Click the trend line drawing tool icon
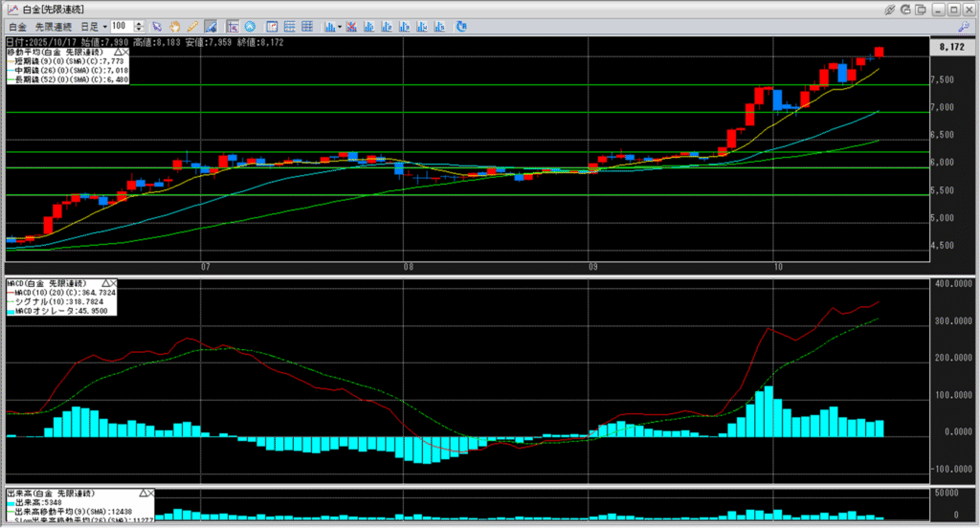The width and height of the screenshot is (980, 528). point(210,26)
